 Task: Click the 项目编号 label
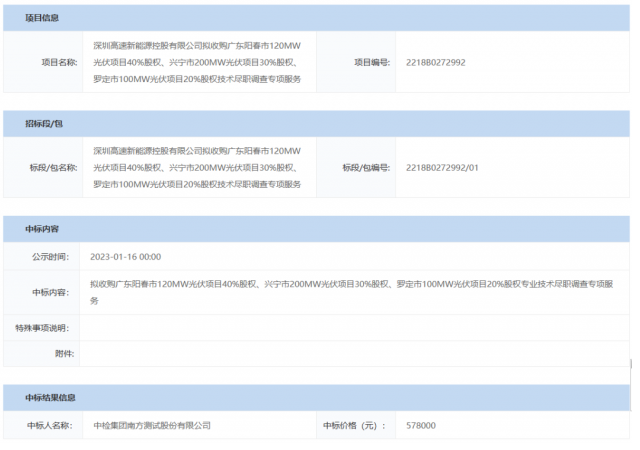click(371, 62)
